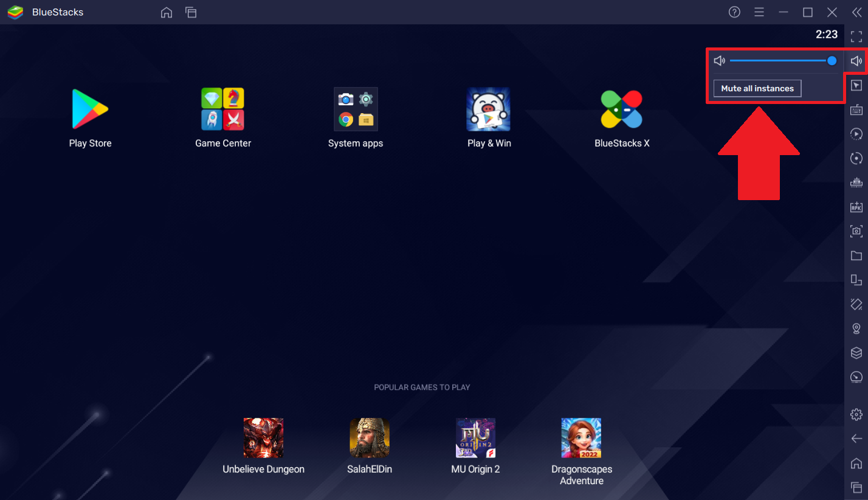
Task: Open the hamburger menu
Action: coord(759,12)
